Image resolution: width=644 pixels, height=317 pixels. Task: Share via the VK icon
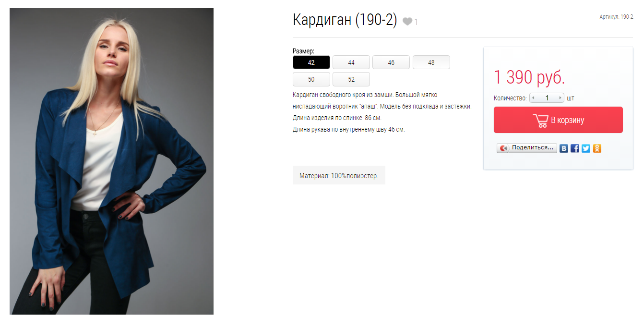564,148
